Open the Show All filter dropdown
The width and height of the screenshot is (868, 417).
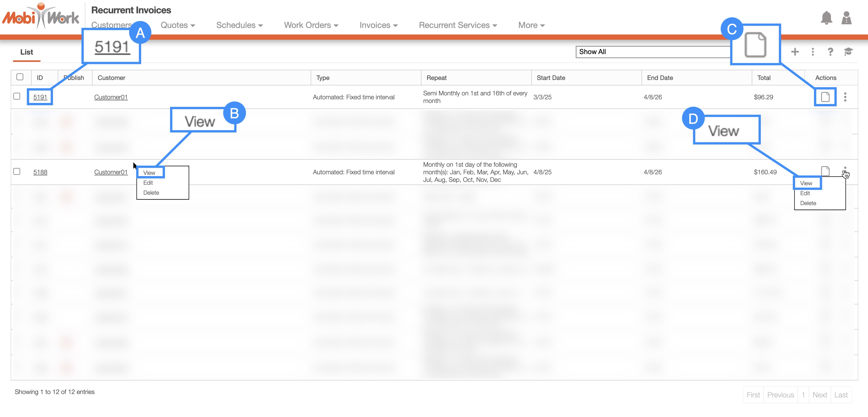[x=652, y=52]
